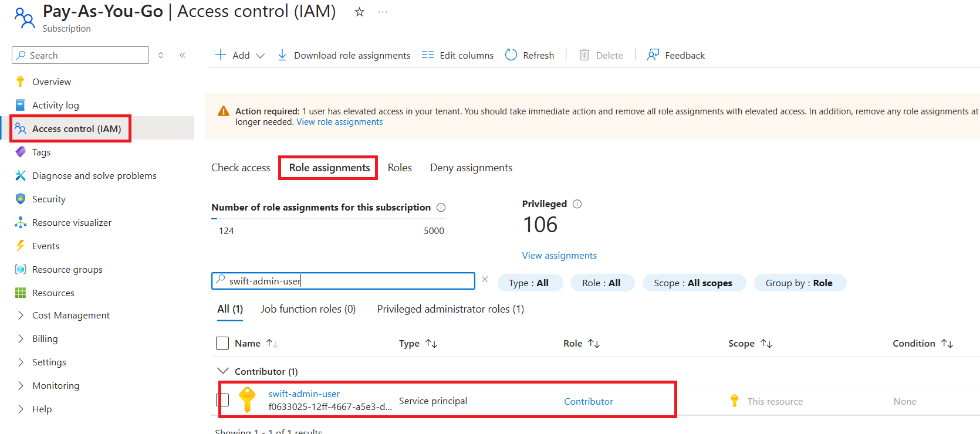Image resolution: width=980 pixels, height=434 pixels.
Task: Send feedback via the Feedback button
Action: [x=675, y=55]
